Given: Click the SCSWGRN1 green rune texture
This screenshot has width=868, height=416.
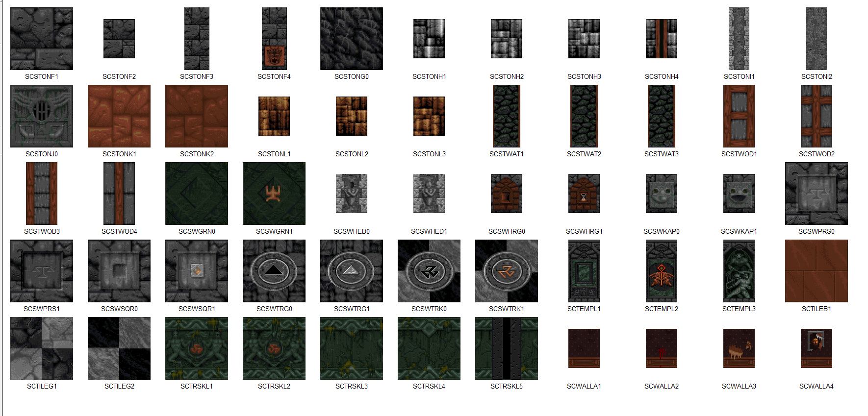Looking at the screenshot, I should (x=274, y=194).
